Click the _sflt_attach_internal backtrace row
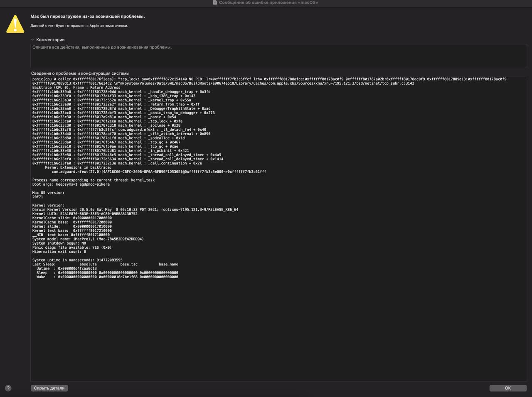Image resolution: width=532 pixels, height=397 pixels. tap(121, 134)
